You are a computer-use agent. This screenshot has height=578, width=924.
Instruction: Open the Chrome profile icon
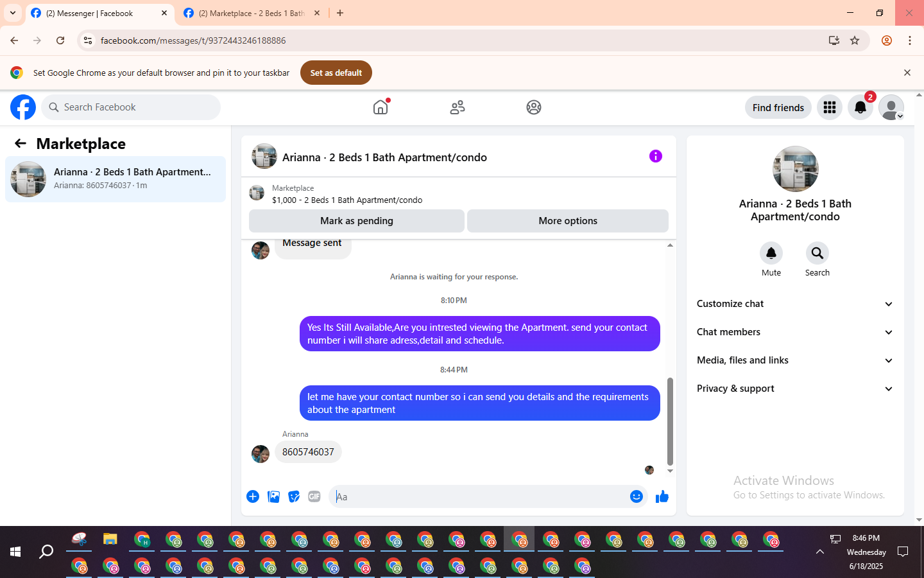click(x=887, y=40)
